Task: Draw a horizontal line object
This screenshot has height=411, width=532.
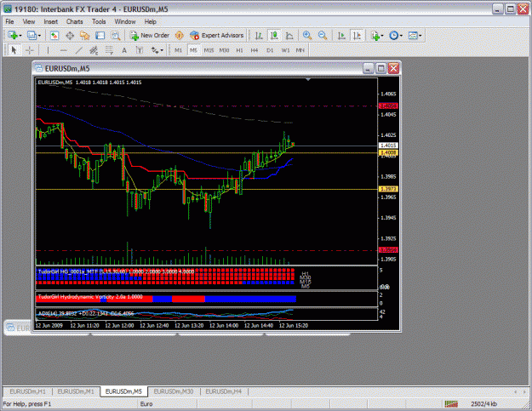Action: point(63,50)
